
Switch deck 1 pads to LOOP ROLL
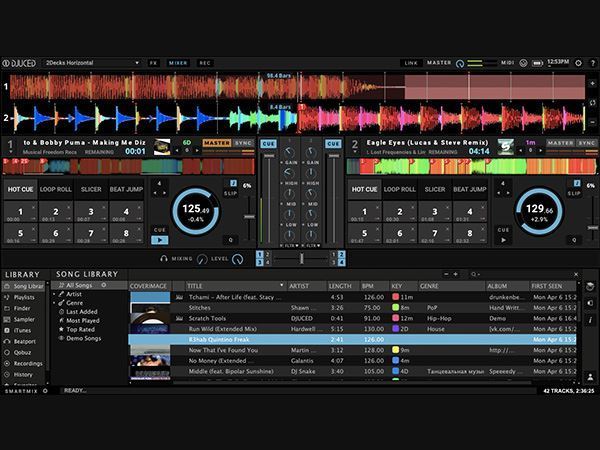(x=55, y=189)
